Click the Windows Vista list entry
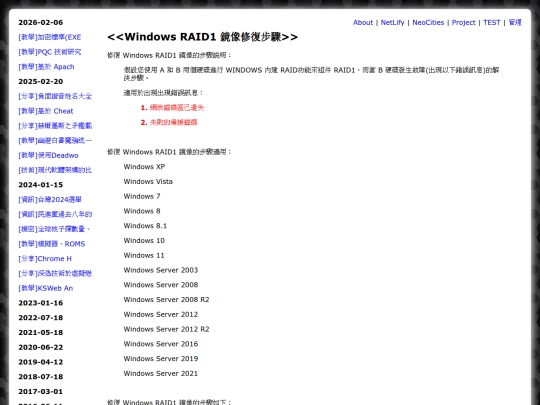The width and height of the screenshot is (540, 405). [148, 181]
